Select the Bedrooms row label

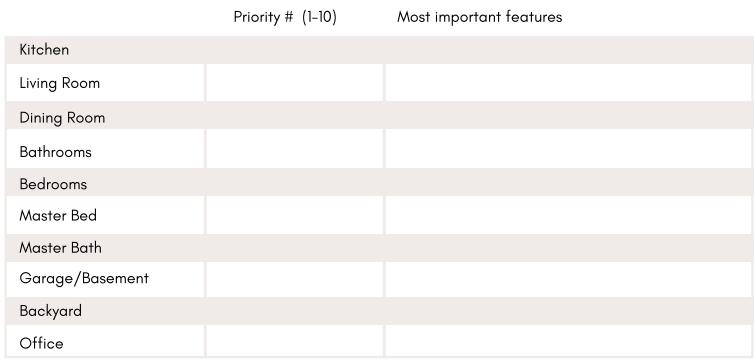tap(54, 184)
